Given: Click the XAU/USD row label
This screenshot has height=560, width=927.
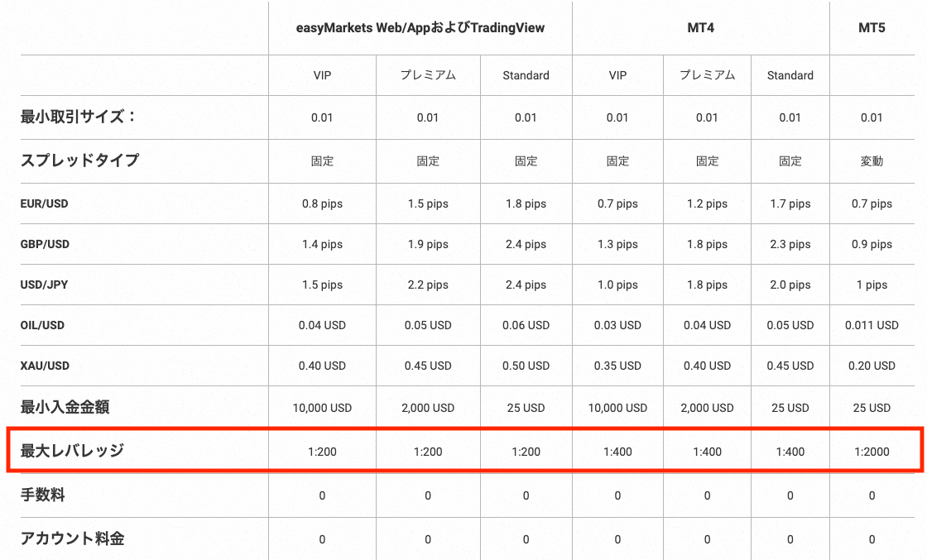Looking at the screenshot, I should (x=45, y=366).
